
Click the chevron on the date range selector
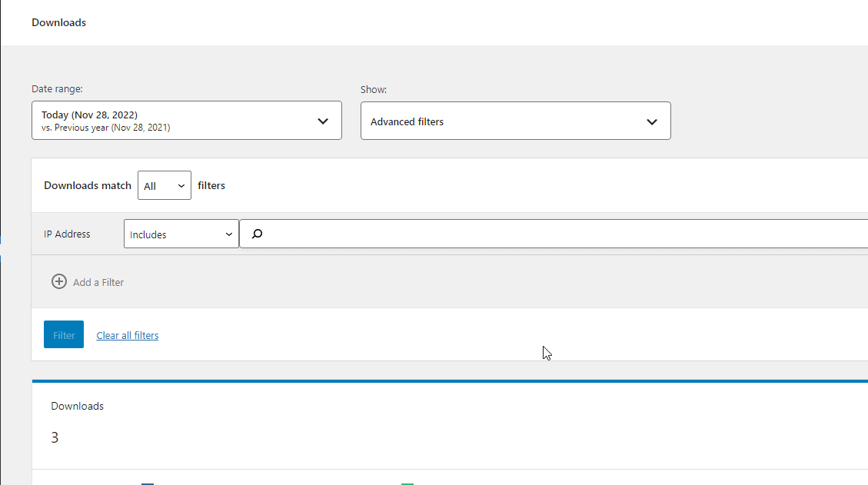(323, 120)
